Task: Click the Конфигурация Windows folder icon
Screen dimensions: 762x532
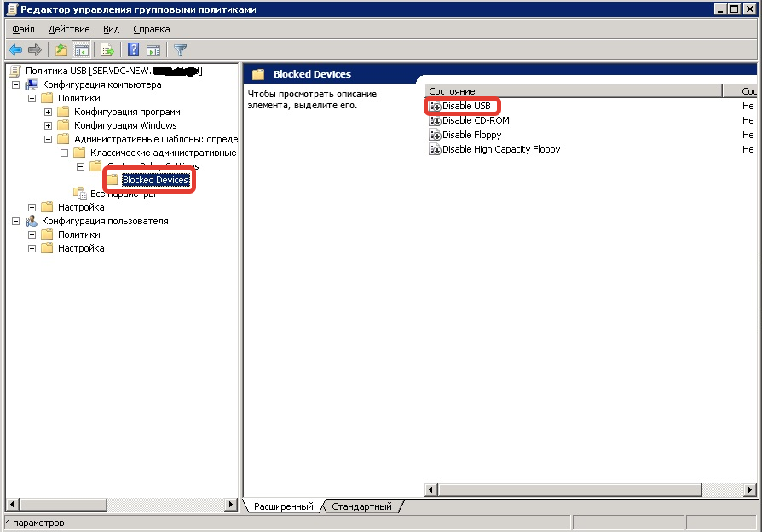Action: pos(64,125)
